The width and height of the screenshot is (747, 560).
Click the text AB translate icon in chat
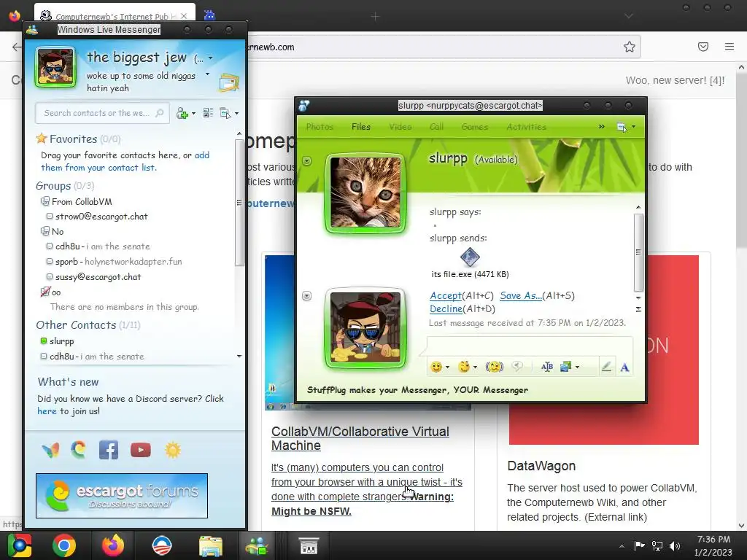pos(547,367)
